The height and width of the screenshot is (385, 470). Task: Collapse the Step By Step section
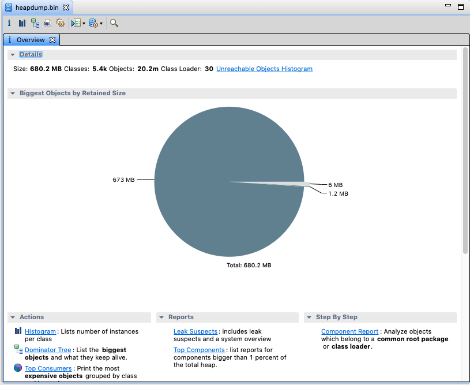(x=309, y=317)
